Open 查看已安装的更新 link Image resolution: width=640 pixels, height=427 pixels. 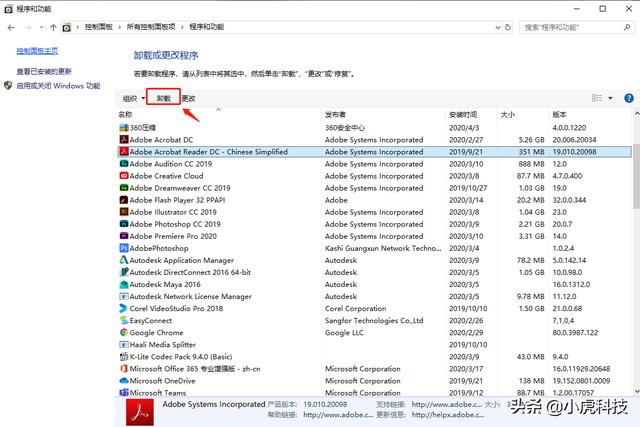[x=44, y=71]
